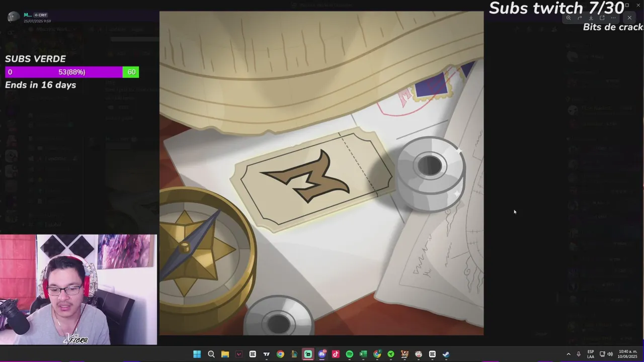
Task: Open Excel from taskbar
Action: click(x=363, y=354)
